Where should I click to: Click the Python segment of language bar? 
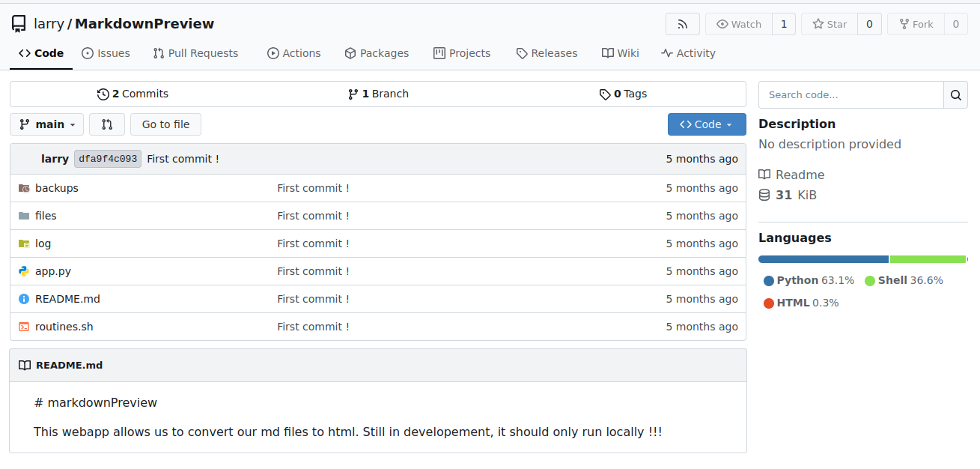click(823, 259)
